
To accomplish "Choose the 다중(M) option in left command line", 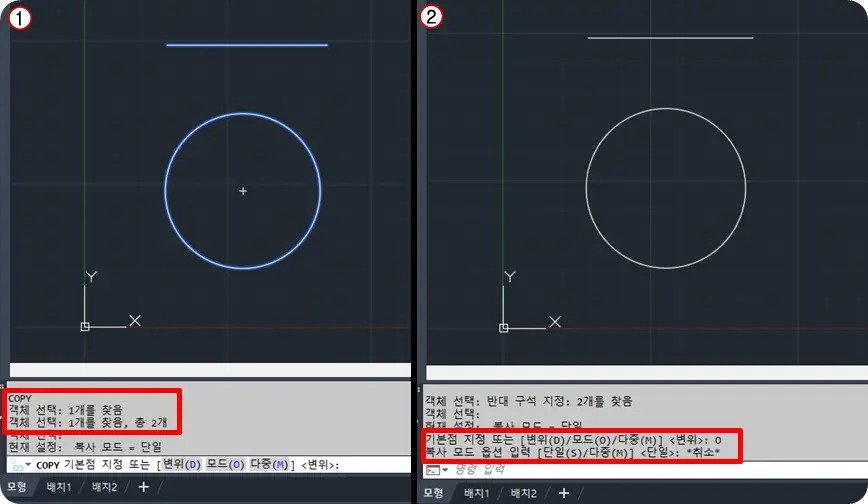I will click(x=269, y=464).
